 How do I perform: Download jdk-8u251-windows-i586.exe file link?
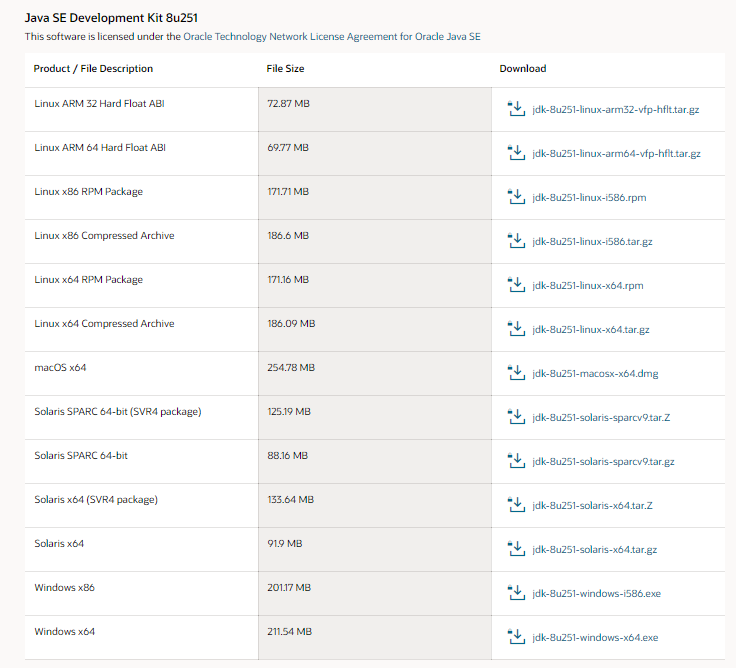[x=596, y=594]
